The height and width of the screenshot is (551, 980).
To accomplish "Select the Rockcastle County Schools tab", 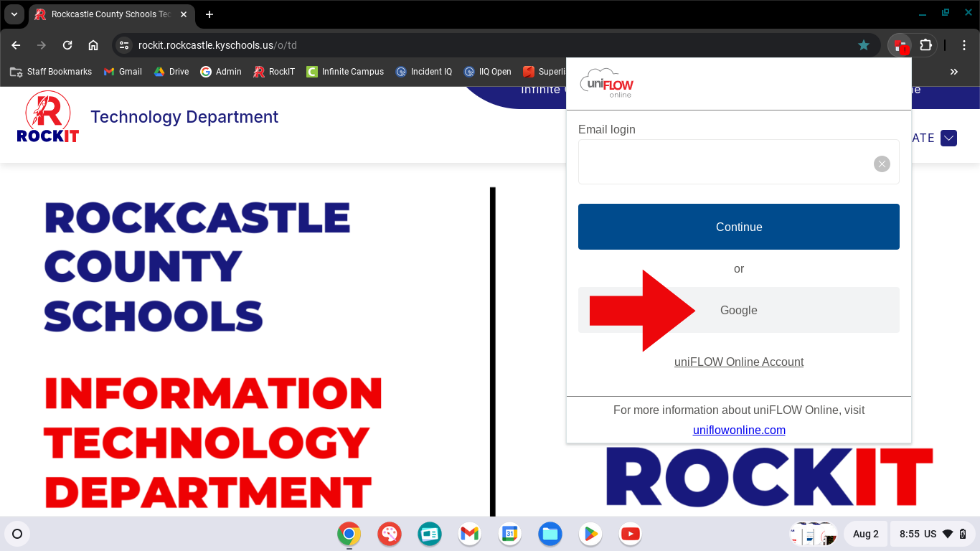I will tap(111, 14).
